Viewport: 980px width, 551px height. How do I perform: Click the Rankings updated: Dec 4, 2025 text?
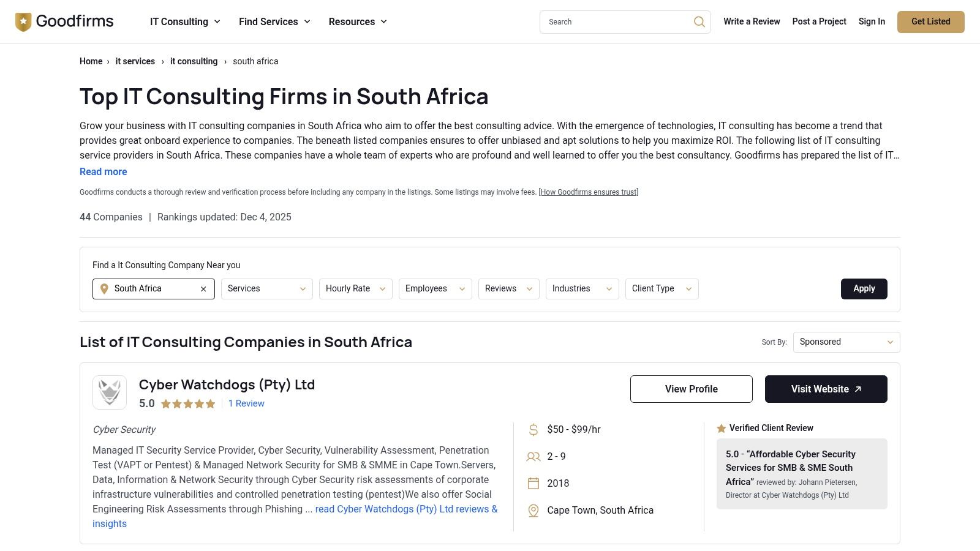point(224,217)
